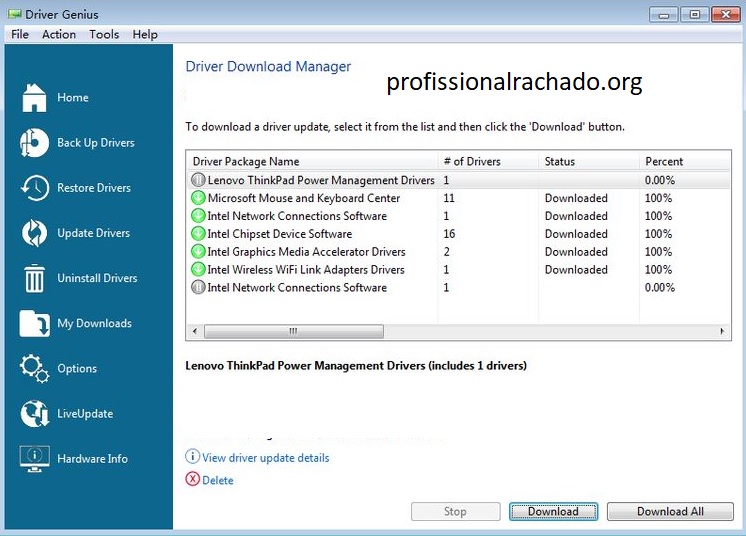This screenshot has height=536, width=746.
Task: Open the File menu
Action: click(20, 34)
